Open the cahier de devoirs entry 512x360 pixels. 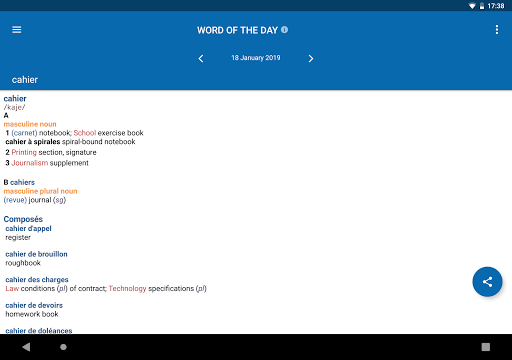(34, 305)
